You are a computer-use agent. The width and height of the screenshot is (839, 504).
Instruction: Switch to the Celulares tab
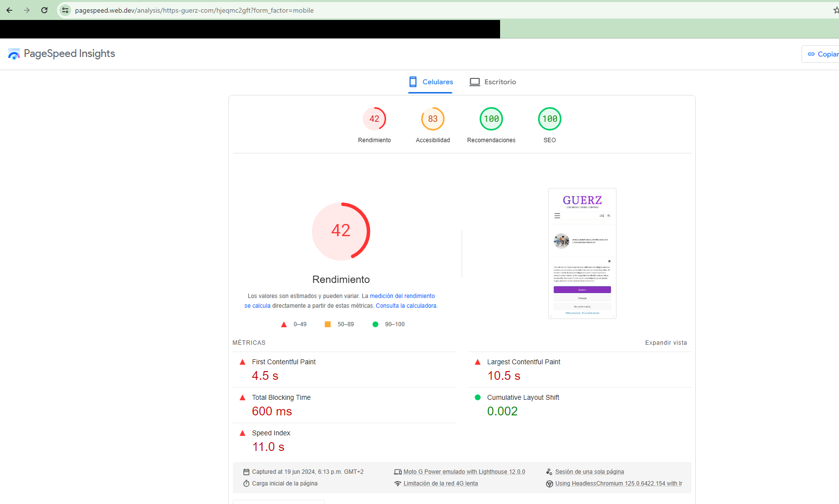pyautogui.click(x=430, y=82)
